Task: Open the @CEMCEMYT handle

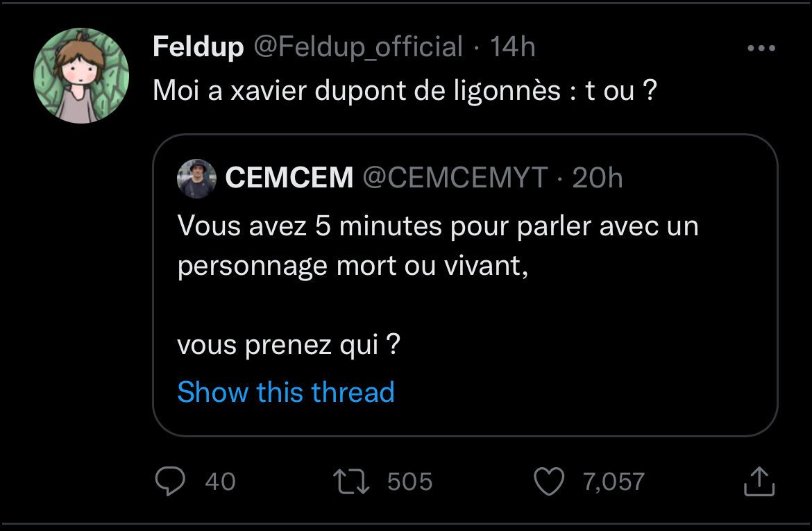Action: pos(455,178)
